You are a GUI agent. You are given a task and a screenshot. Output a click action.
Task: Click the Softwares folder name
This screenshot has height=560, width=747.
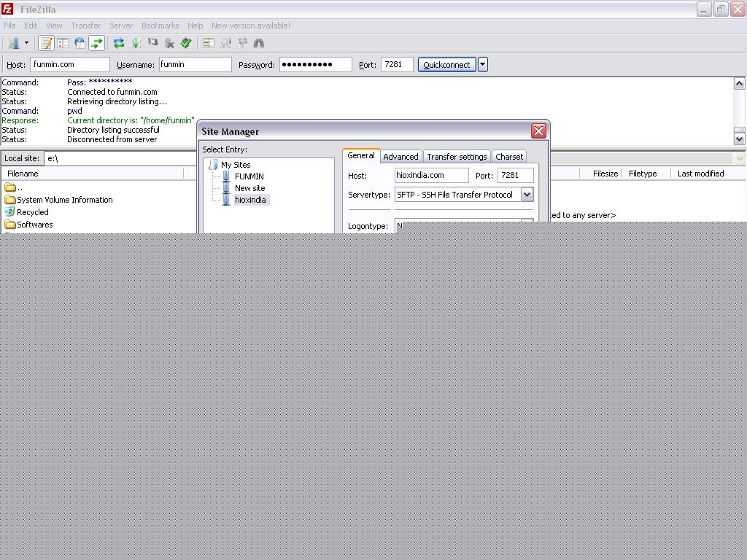[x=35, y=225]
